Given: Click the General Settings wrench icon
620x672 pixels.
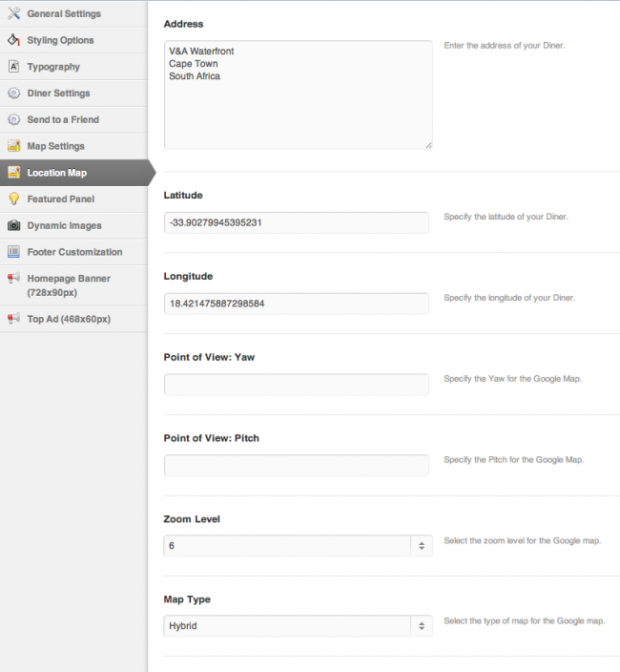Looking at the screenshot, I should [x=13, y=13].
